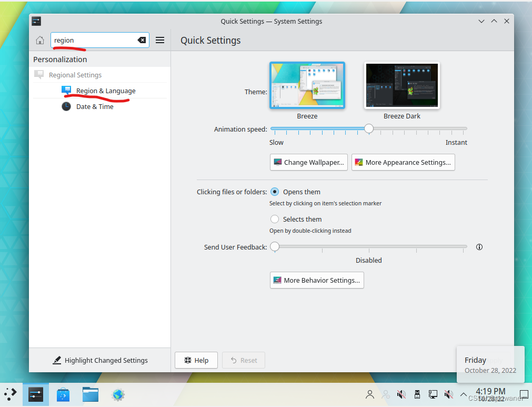Click the show desktop icon
This screenshot has height=407, width=532.
[x=524, y=394]
